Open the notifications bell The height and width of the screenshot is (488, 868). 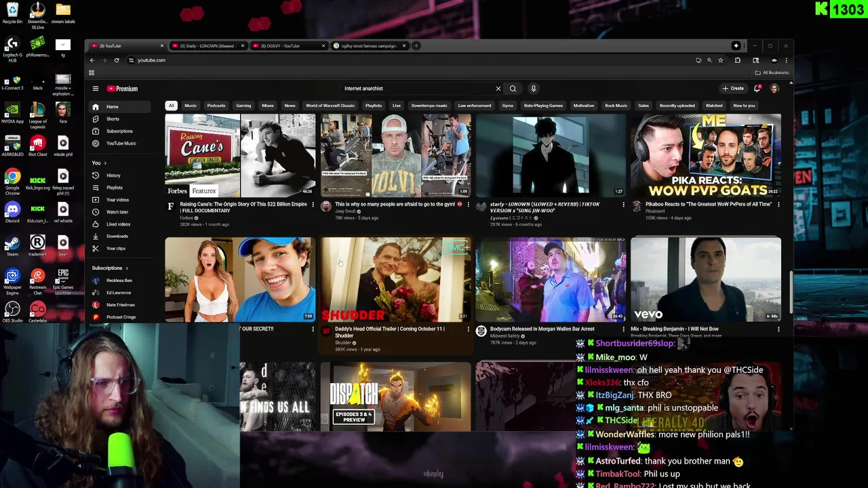point(757,89)
